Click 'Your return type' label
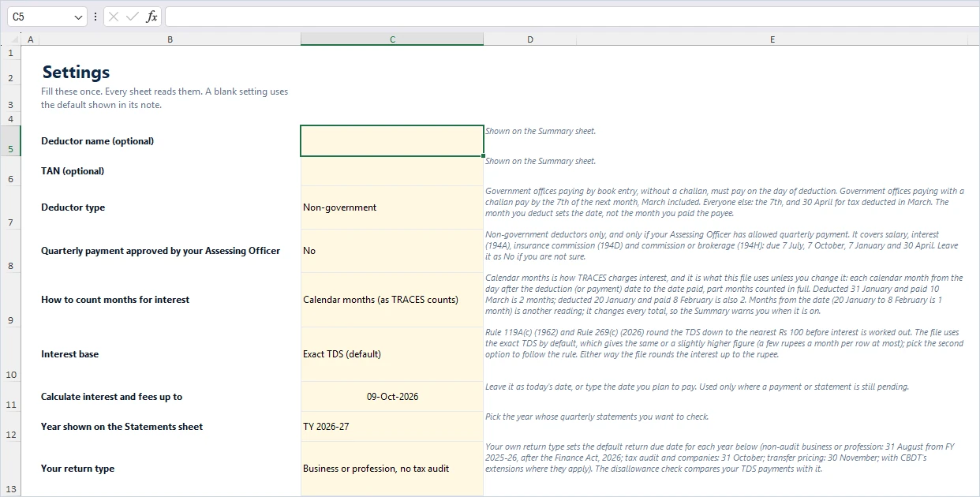This screenshot has width=980, height=497. click(77, 469)
